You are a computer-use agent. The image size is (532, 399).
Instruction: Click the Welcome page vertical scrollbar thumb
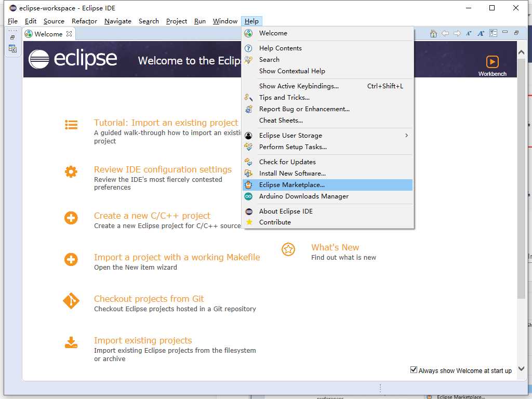point(522,179)
